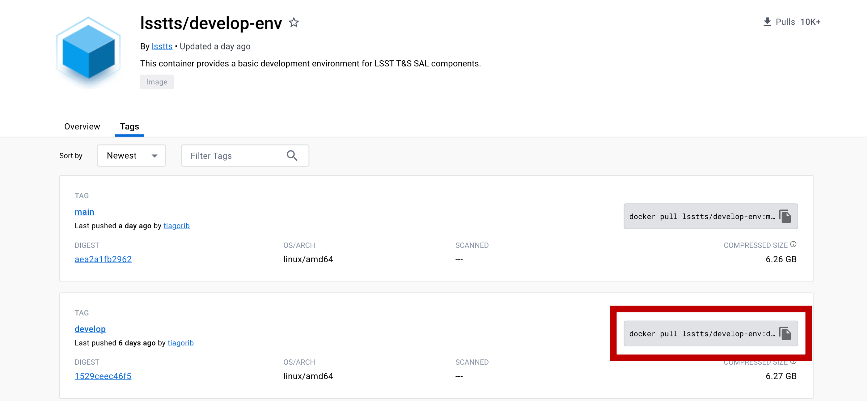Switch to the Overview tab

(x=82, y=126)
